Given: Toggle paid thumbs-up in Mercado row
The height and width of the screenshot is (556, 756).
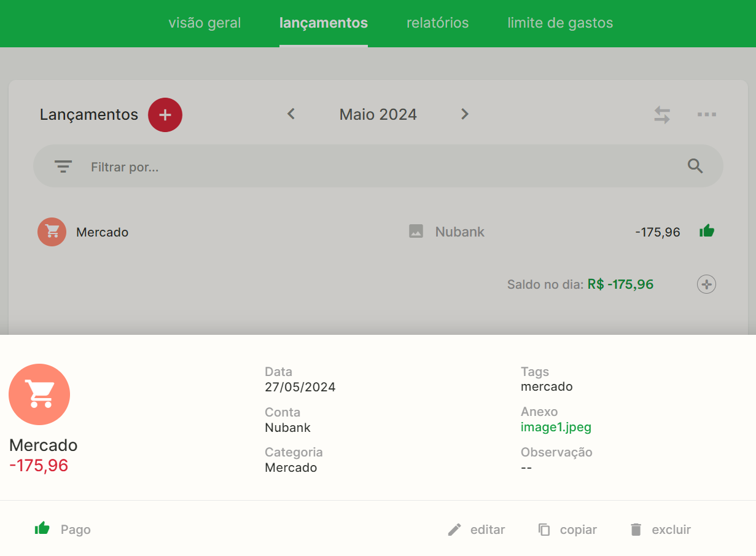Looking at the screenshot, I should click(707, 232).
